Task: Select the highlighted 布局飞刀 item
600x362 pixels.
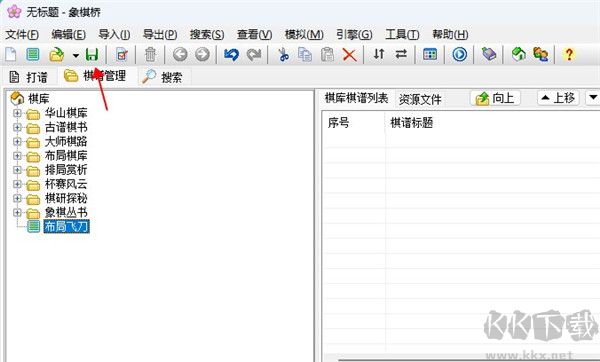Action: pyautogui.click(x=66, y=227)
